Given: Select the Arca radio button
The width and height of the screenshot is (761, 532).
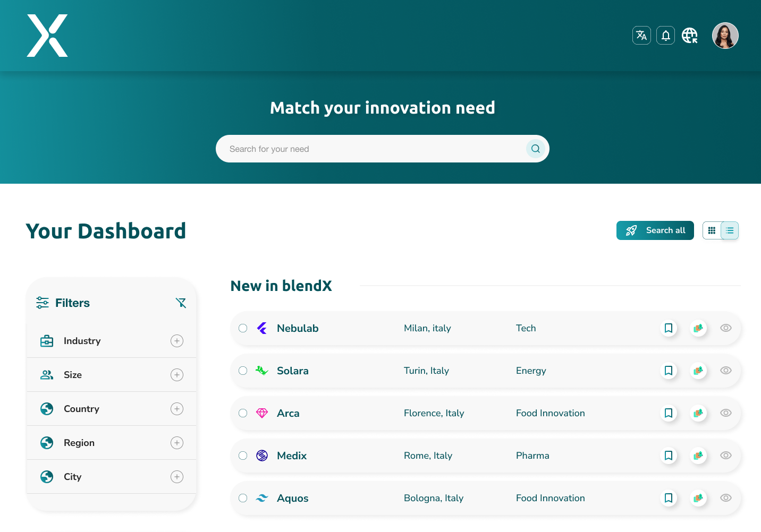Looking at the screenshot, I should (x=243, y=413).
